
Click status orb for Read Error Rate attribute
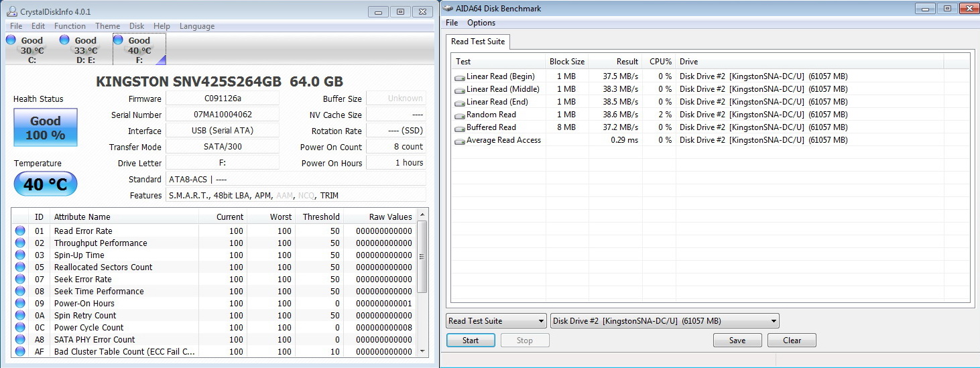[21, 231]
